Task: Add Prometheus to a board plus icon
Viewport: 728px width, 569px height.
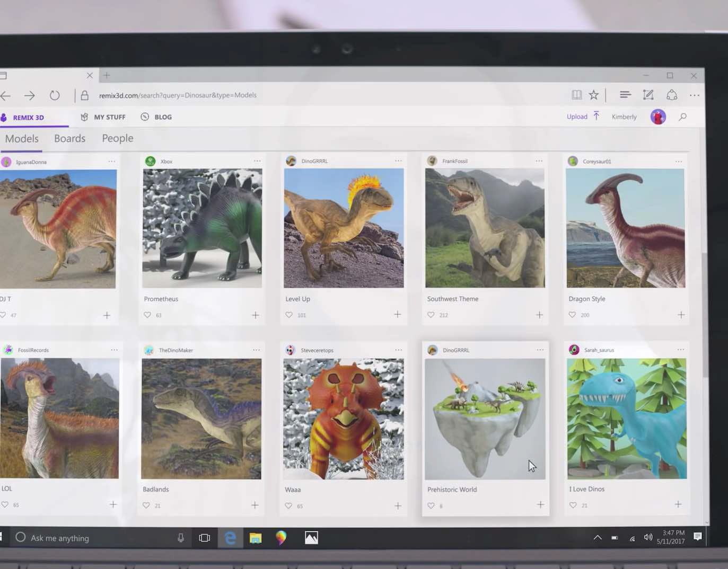Action: (x=256, y=315)
